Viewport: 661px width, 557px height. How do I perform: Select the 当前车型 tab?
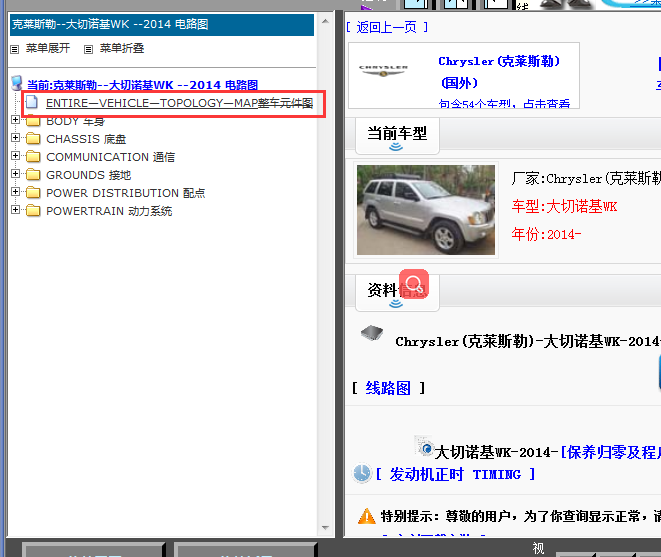pos(397,134)
